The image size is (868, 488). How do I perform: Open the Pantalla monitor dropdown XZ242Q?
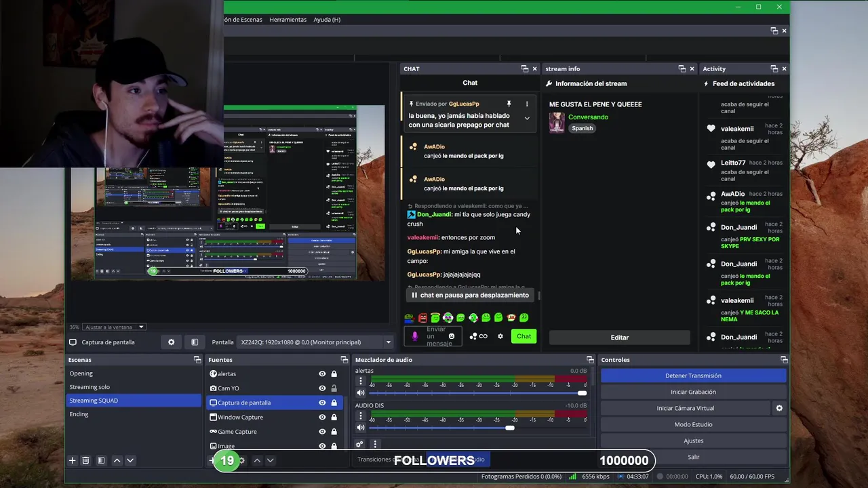click(x=316, y=342)
